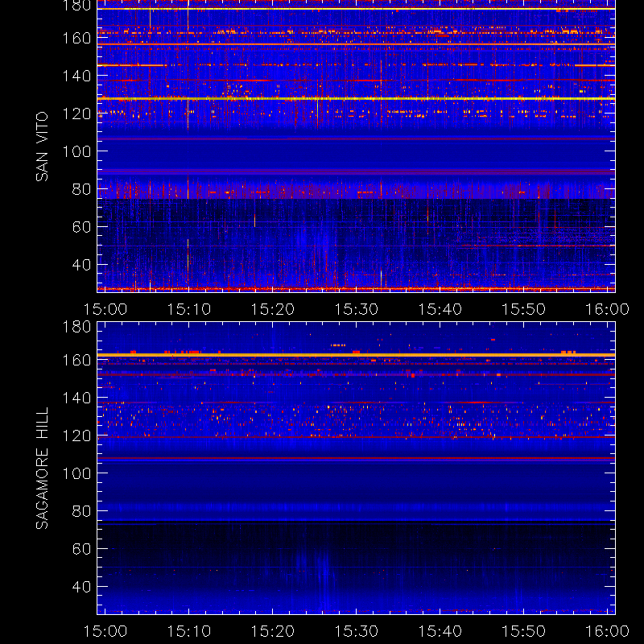Click 15:10 under the San Vito plot
644x644 pixels.
189,309
